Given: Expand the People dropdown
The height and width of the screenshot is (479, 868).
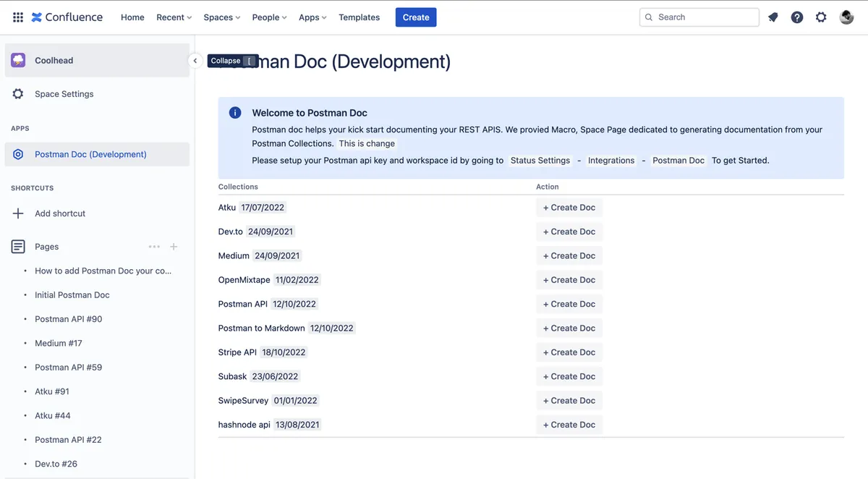Looking at the screenshot, I should tap(269, 17).
